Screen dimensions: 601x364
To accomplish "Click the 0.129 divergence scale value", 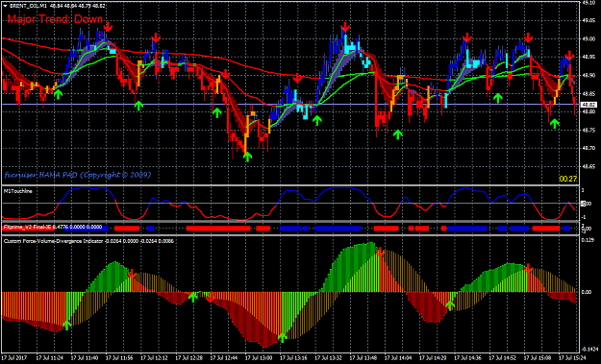I will [x=588, y=239].
